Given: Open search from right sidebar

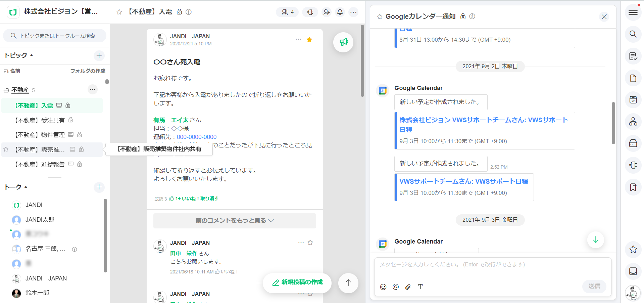Looking at the screenshot, I should point(633,34).
